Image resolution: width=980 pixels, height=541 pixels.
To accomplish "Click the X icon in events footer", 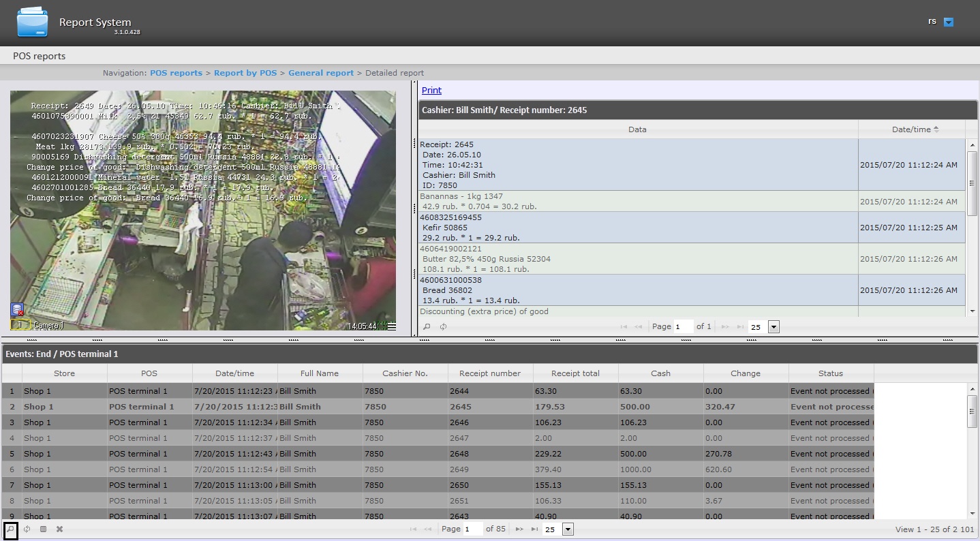I will (59, 529).
